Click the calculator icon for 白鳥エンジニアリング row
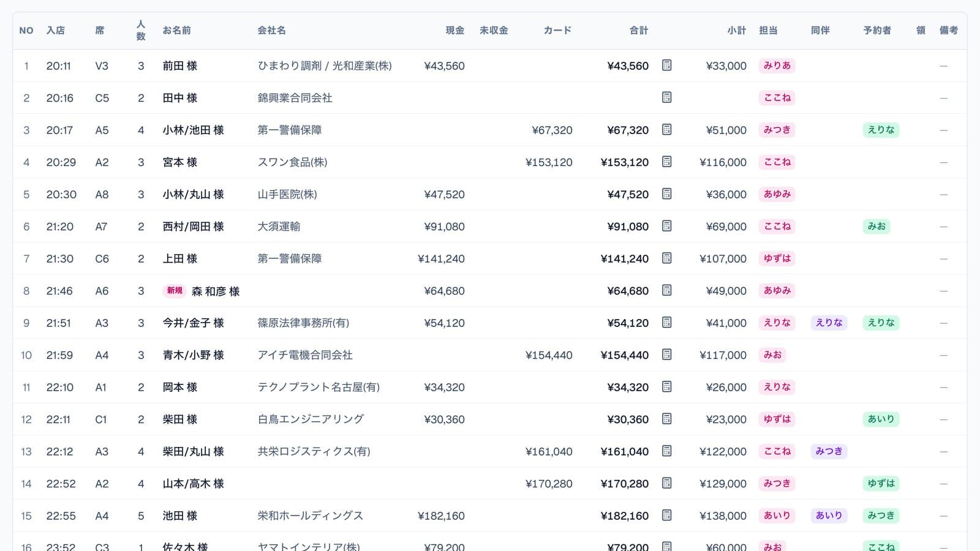 (x=667, y=419)
